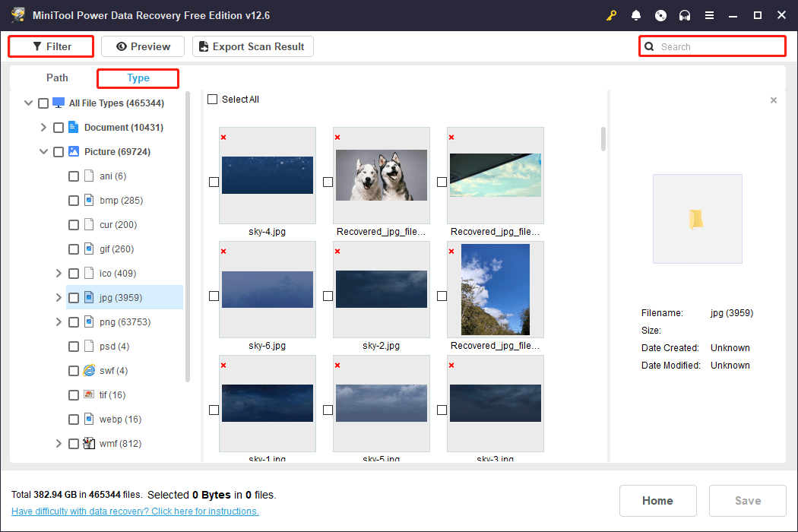The height and width of the screenshot is (532, 798).
Task: Collapse the Picture file type list
Action: (43, 151)
